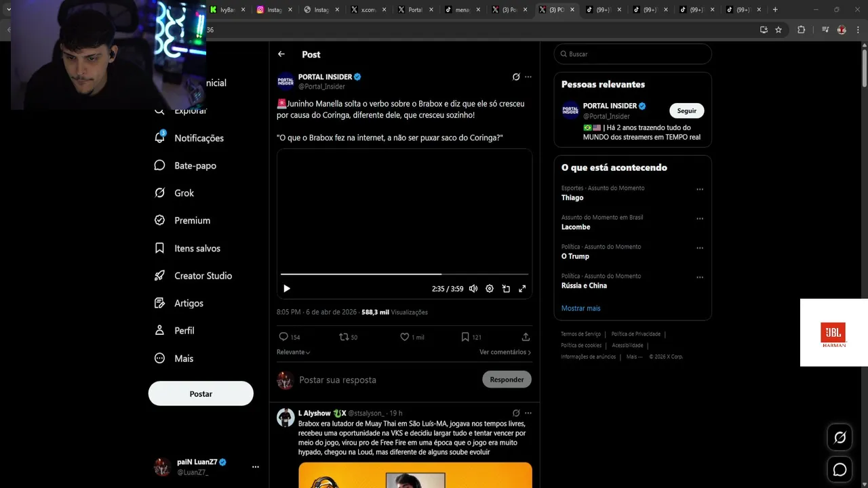The width and height of the screenshot is (868, 488).
Task: Open browser extensions puzzle icon
Action: click(x=802, y=30)
